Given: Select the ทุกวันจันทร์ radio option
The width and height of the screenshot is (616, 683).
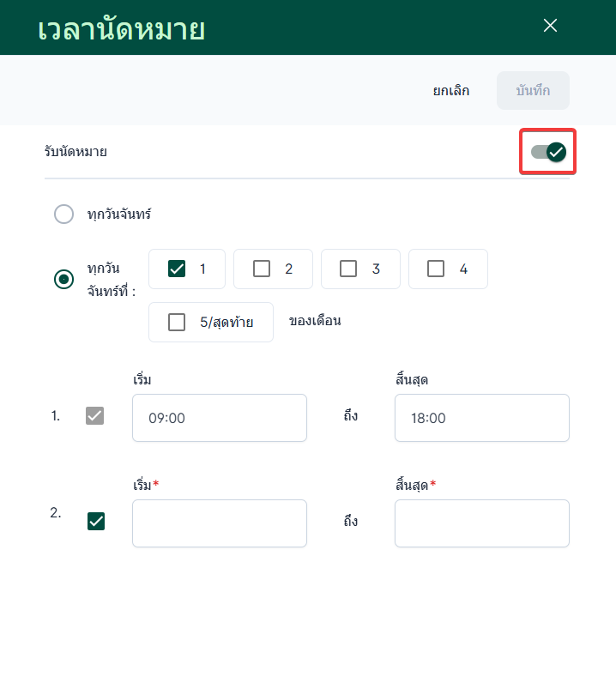Looking at the screenshot, I should (64, 215).
